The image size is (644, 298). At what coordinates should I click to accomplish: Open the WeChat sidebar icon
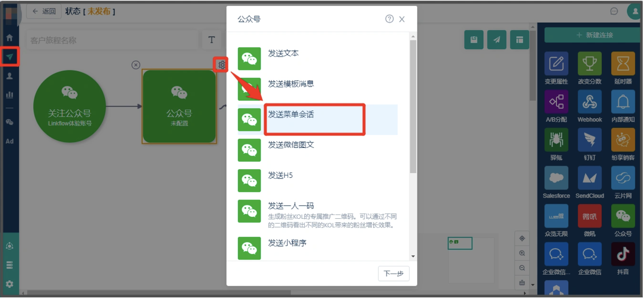(10, 122)
